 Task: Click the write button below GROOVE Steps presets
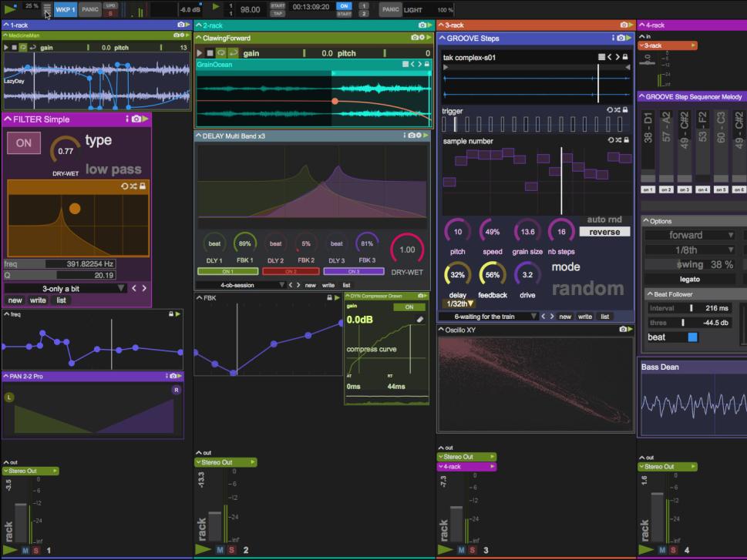[584, 316]
